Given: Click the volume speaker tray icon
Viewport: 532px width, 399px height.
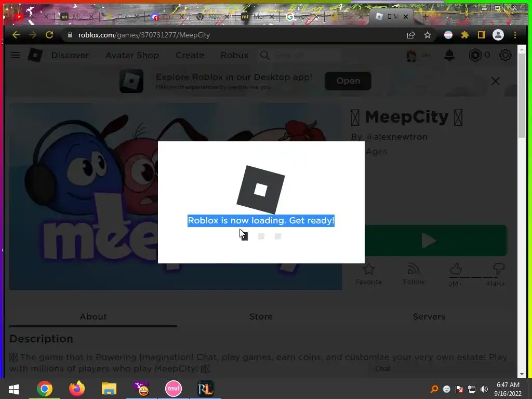Looking at the screenshot, I should pos(484,389).
